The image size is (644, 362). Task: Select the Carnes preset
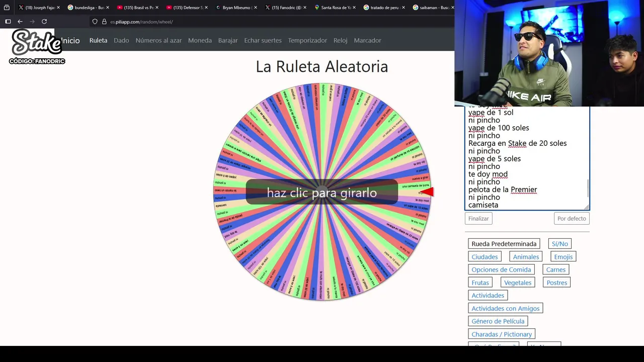pyautogui.click(x=556, y=269)
